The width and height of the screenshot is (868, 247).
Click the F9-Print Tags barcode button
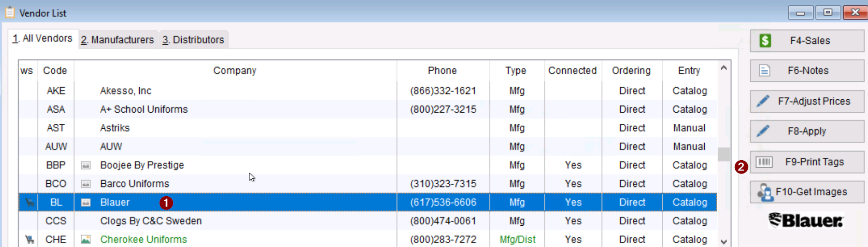coord(807,162)
